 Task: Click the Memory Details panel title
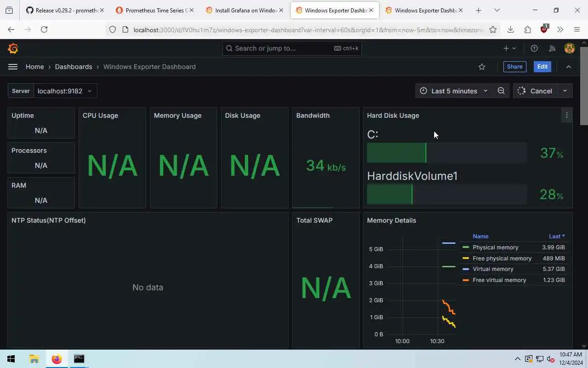click(391, 220)
